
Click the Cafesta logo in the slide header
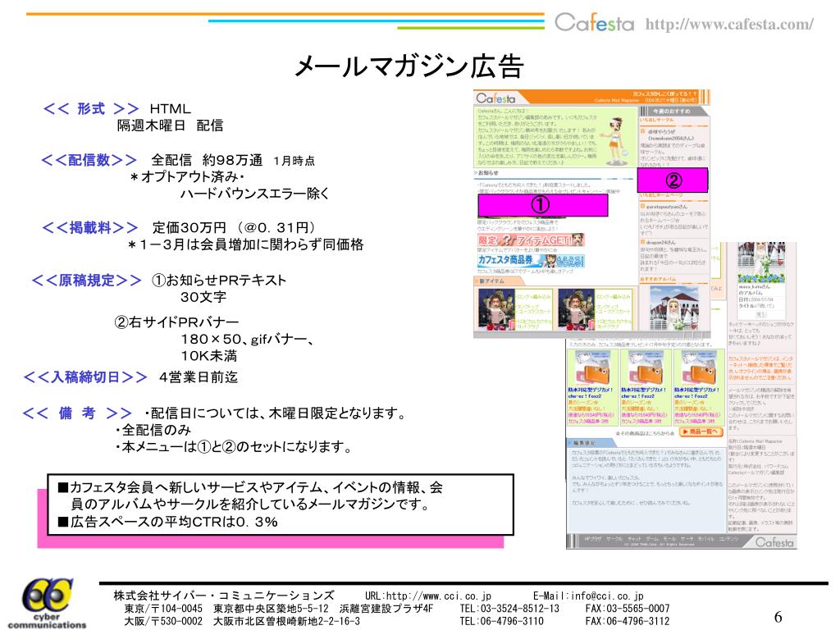(594, 23)
